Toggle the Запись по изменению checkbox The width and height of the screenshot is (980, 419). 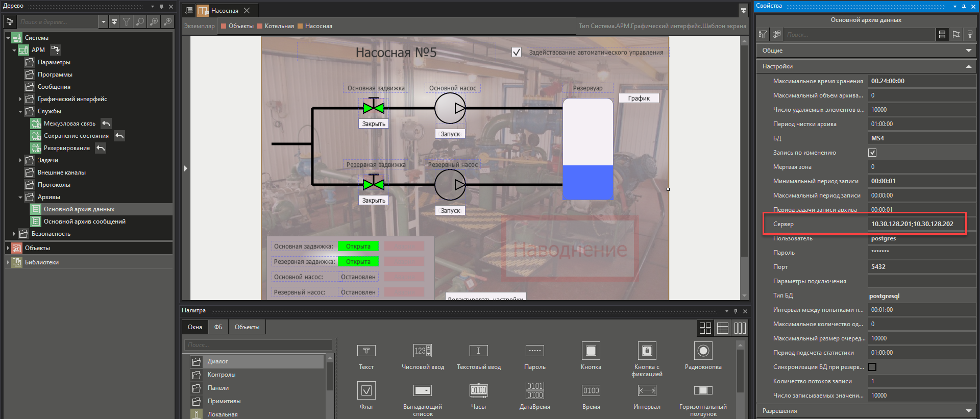click(872, 153)
